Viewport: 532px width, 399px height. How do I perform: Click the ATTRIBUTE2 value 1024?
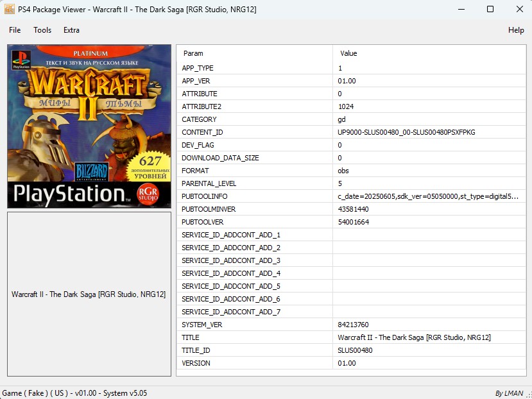346,106
